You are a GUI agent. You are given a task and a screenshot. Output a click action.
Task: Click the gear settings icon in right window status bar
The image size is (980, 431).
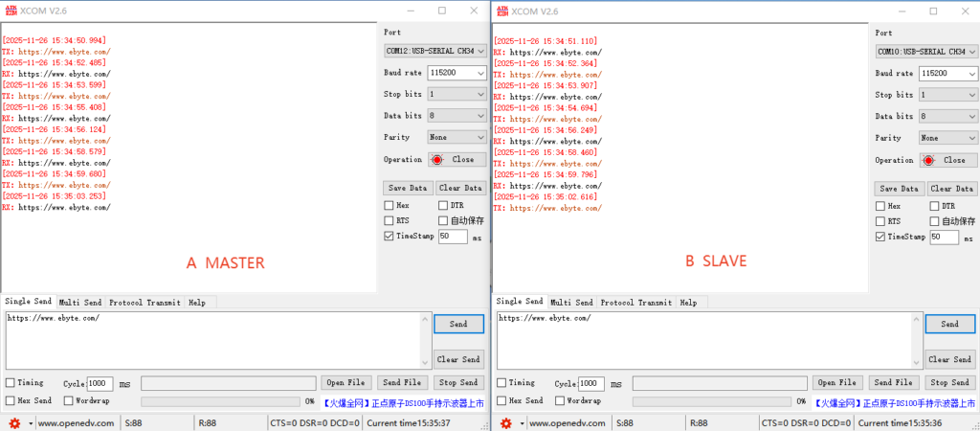pyautogui.click(x=504, y=422)
